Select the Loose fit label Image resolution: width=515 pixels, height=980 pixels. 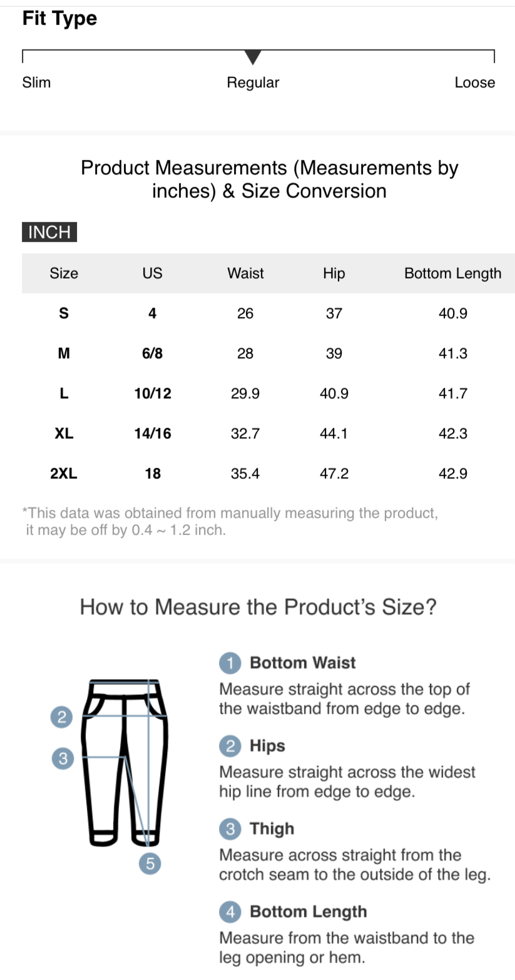(x=474, y=83)
